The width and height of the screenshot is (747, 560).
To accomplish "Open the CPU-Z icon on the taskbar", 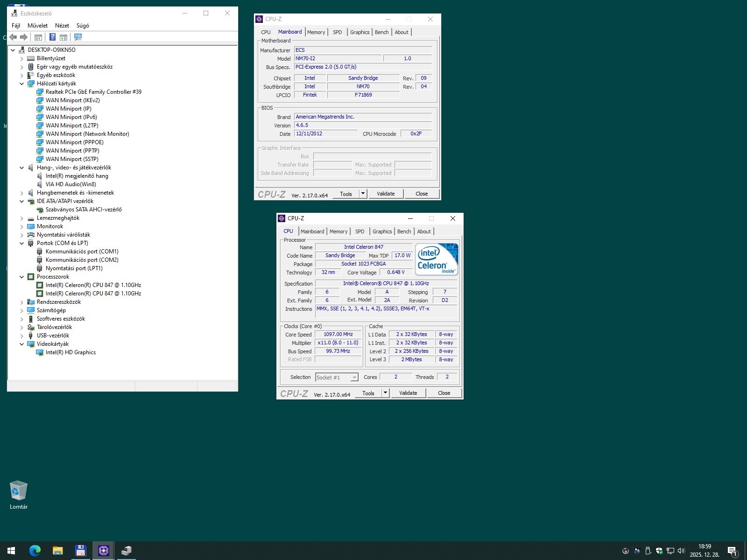I will (x=103, y=551).
